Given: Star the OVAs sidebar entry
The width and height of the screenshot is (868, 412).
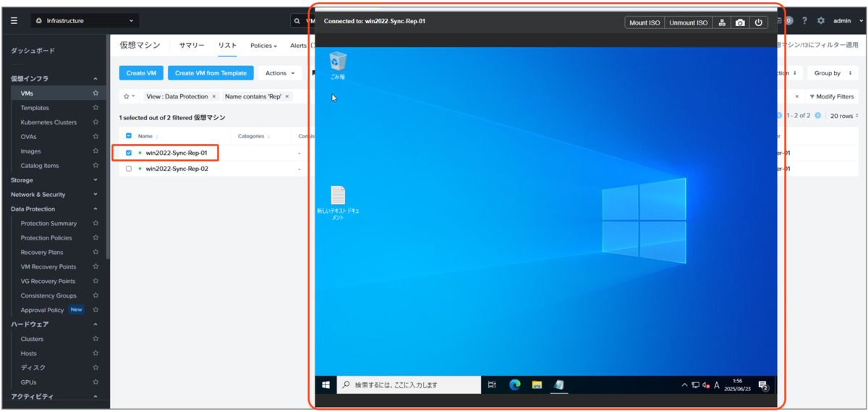Looking at the screenshot, I should (95, 137).
